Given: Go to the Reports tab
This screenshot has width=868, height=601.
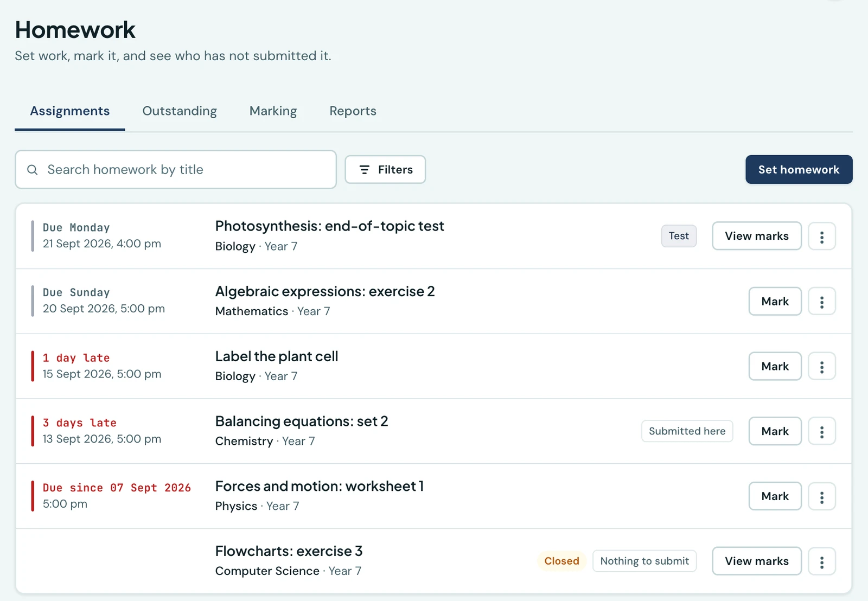Looking at the screenshot, I should pos(353,111).
